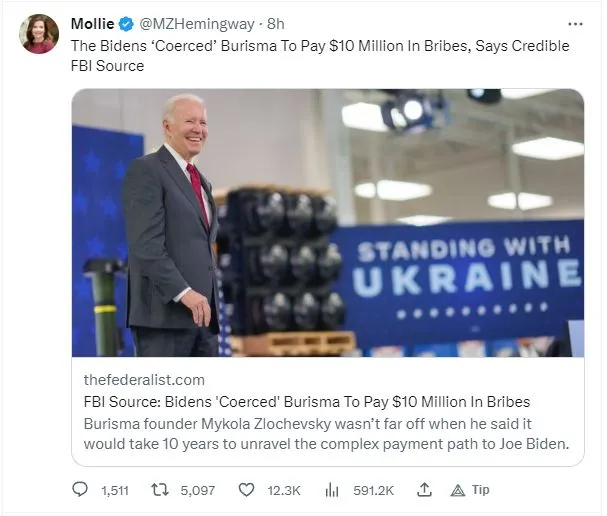Viewport: 607px width, 516px height.
Task: Open view analytics bar chart icon
Action: click(332, 490)
